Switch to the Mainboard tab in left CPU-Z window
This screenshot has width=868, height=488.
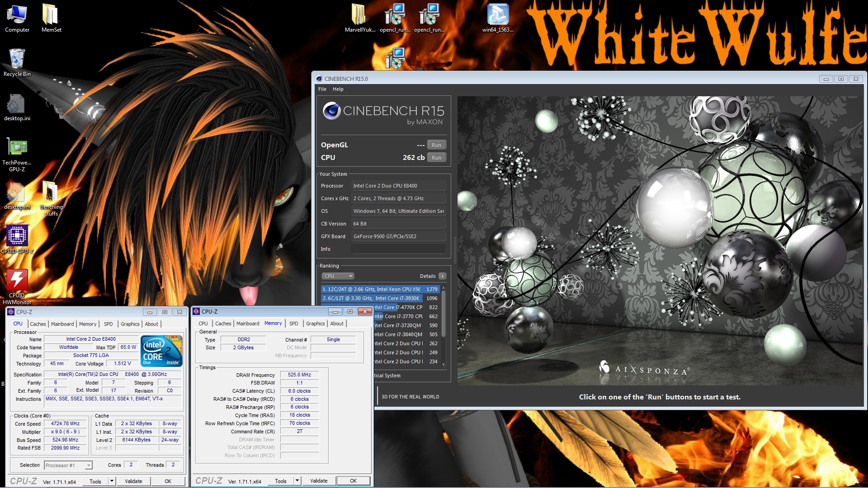tap(62, 324)
